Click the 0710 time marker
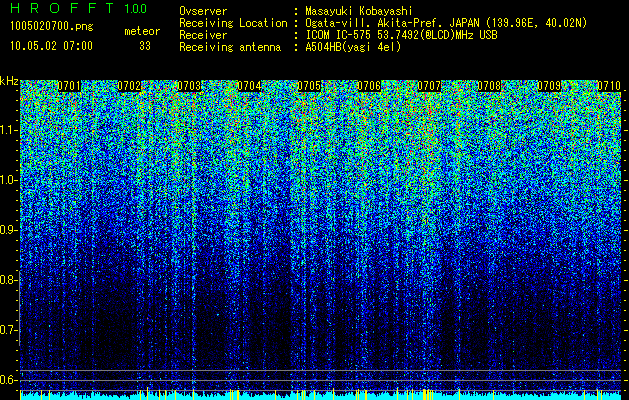Image resolution: width=629 pixels, height=400 pixels. pyautogui.click(x=609, y=86)
